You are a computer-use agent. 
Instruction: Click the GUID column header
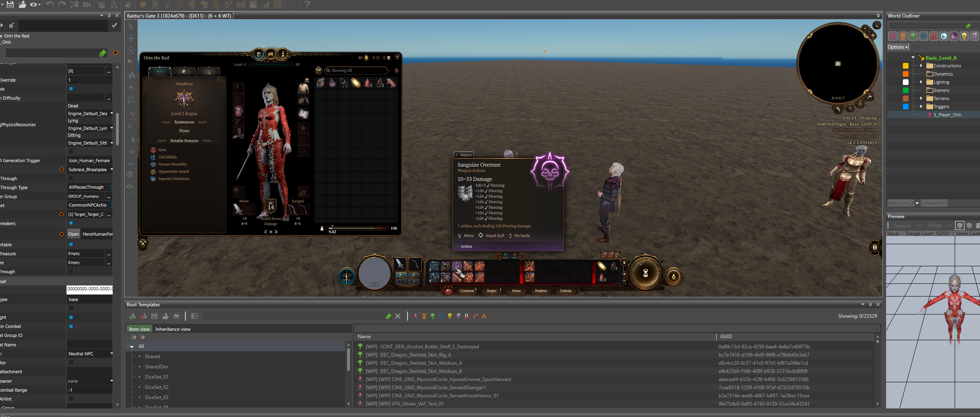pos(726,337)
